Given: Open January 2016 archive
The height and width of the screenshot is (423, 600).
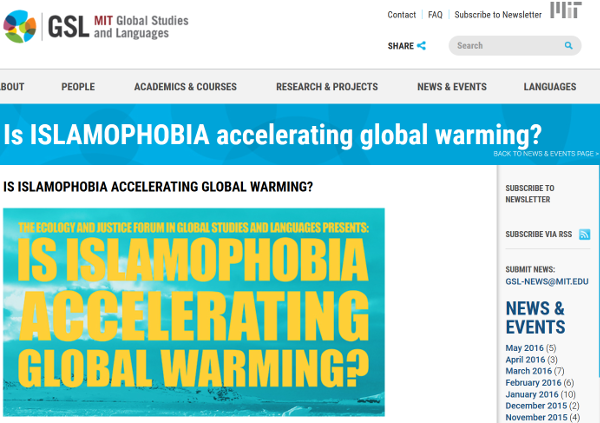Looking at the screenshot, I should [x=531, y=394].
